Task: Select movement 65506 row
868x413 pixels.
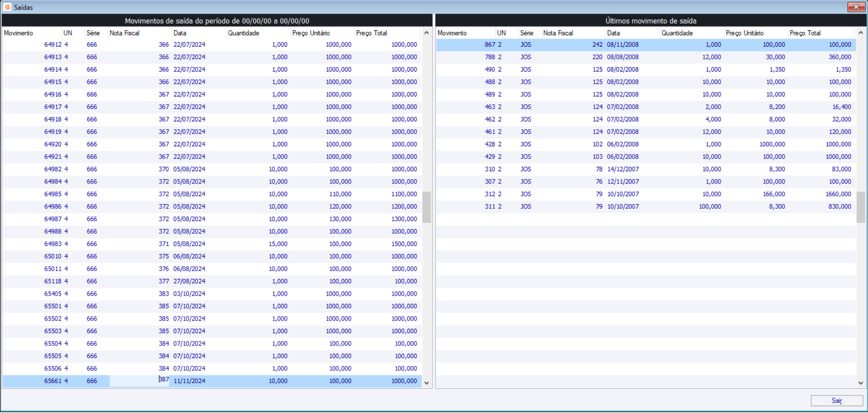Action: [x=212, y=369]
